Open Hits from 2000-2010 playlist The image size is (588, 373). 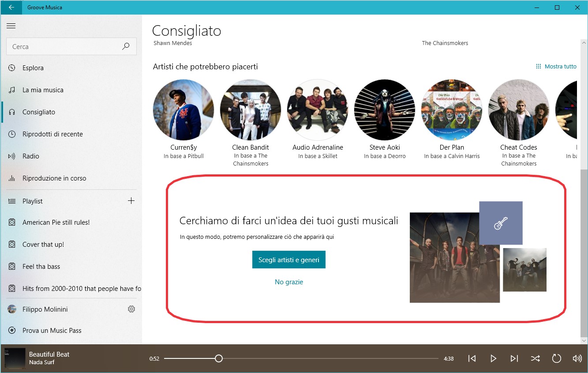click(71, 289)
